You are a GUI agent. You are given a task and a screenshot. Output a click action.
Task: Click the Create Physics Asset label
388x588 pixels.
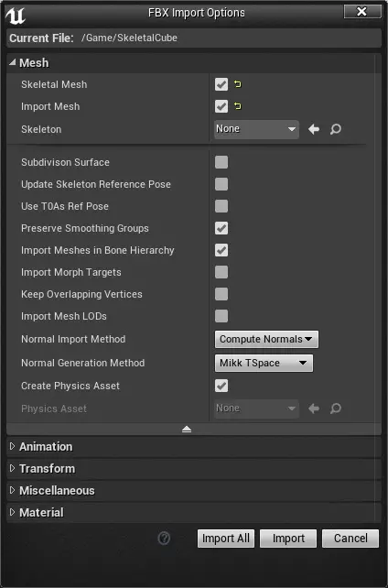[70, 386]
